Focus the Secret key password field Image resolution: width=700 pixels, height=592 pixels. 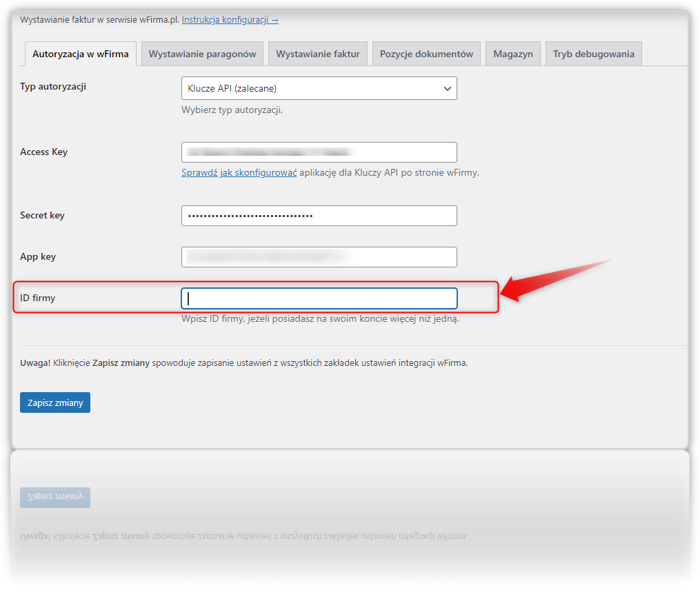coord(319,216)
